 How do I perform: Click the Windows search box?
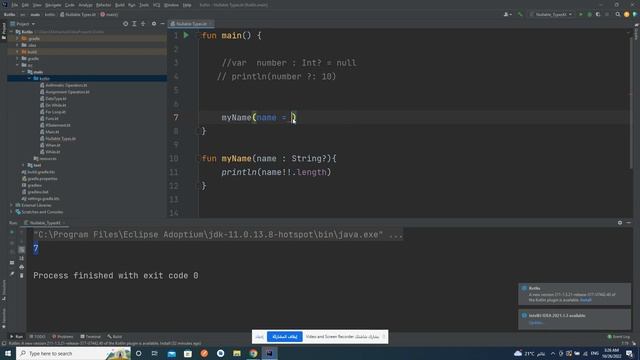tap(73, 353)
